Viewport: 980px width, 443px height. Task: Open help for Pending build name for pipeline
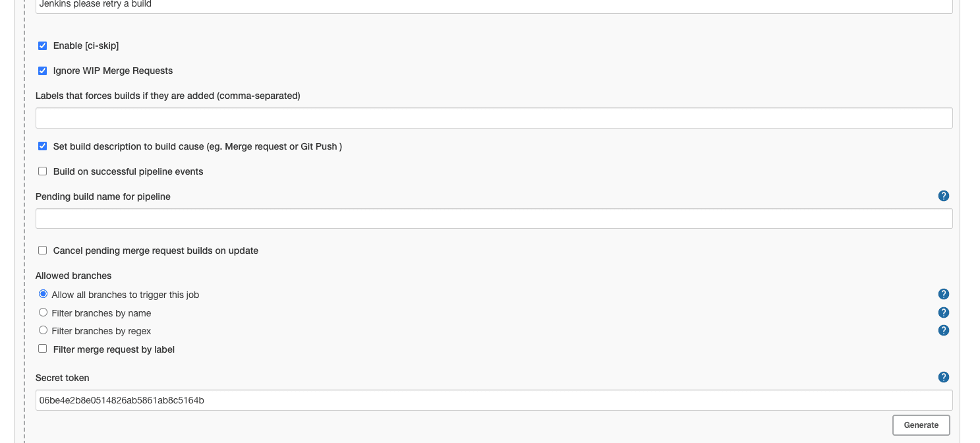943,196
